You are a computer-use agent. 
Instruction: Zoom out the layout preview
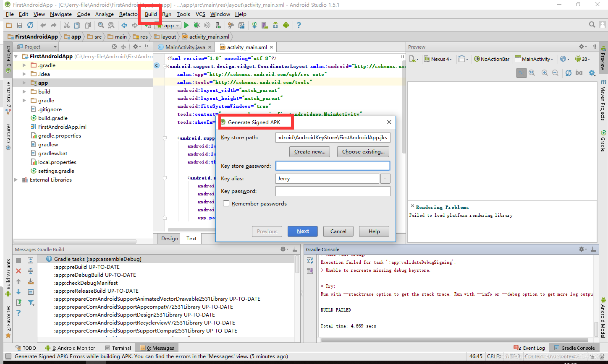[x=555, y=73]
